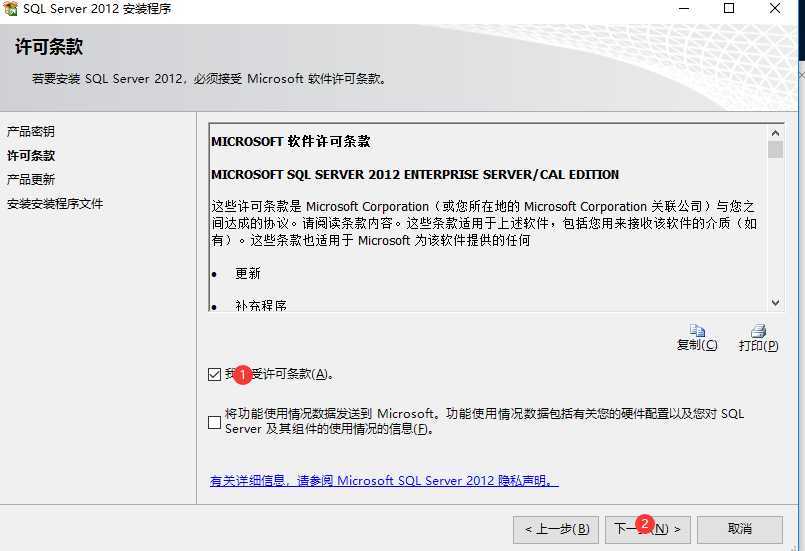Select 产品密钥 step in left panel
The image size is (805, 551).
click(x=30, y=131)
